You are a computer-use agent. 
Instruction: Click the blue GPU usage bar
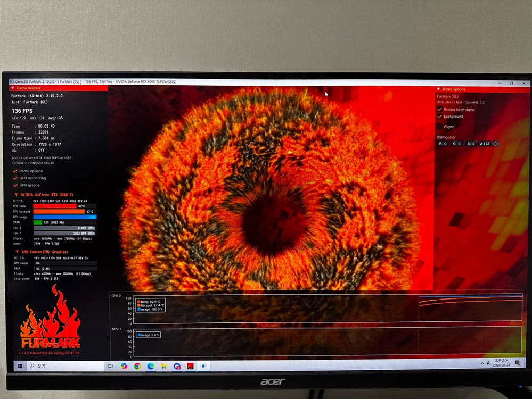click(64, 217)
